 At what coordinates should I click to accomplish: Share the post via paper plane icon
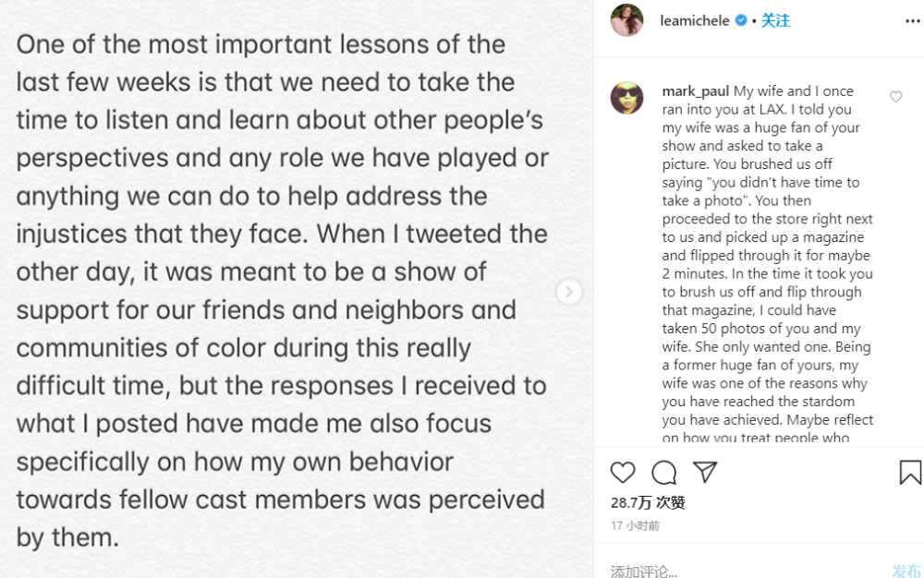[x=705, y=473]
